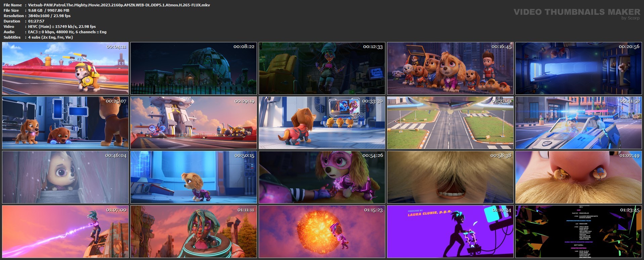
Task: Open the thumbnail at 00:04:11
Action: (66, 68)
